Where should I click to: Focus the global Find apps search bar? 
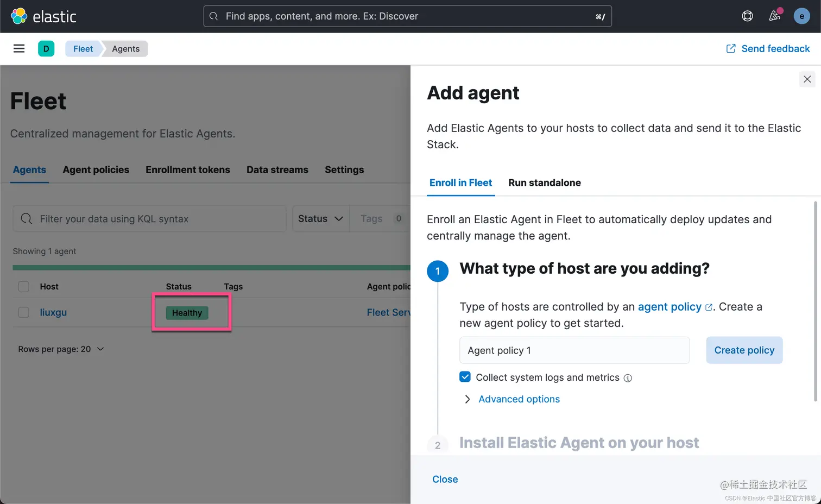pos(407,16)
